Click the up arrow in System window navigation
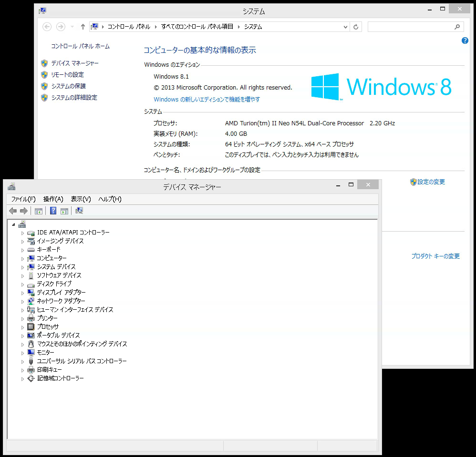 83,27
